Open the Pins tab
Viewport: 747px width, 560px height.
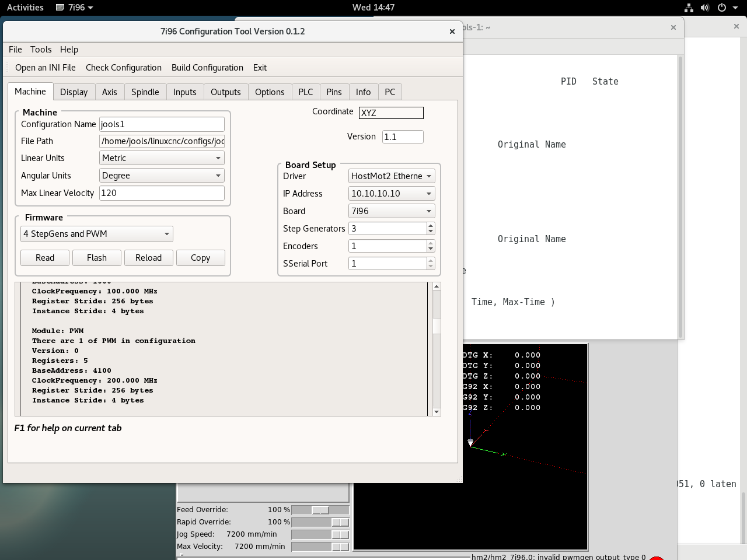pyautogui.click(x=334, y=92)
